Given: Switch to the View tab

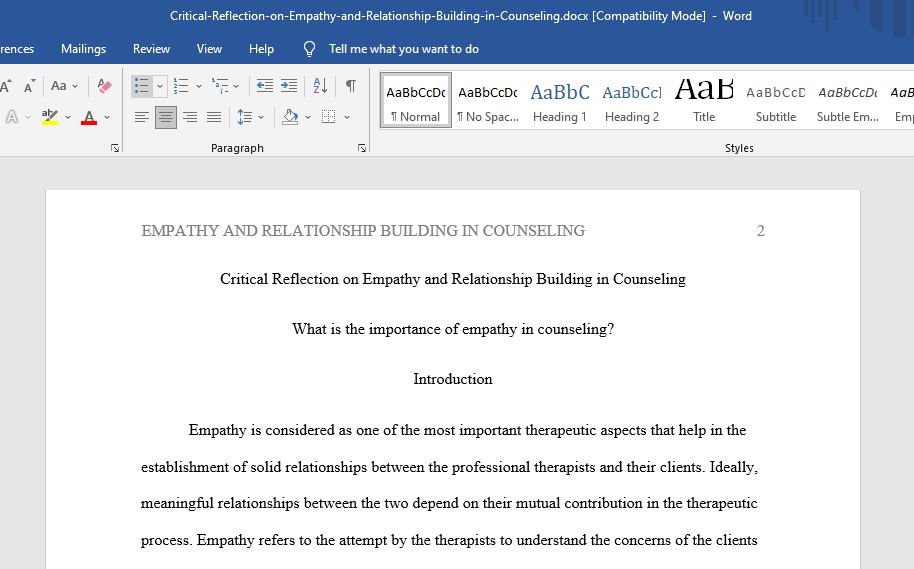Looking at the screenshot, I should pos(209,49).
